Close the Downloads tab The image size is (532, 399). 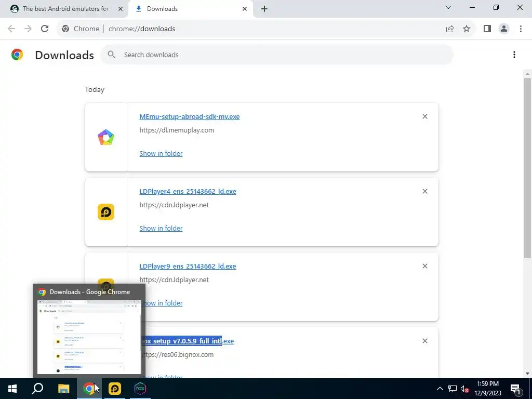tap(245, 9)
